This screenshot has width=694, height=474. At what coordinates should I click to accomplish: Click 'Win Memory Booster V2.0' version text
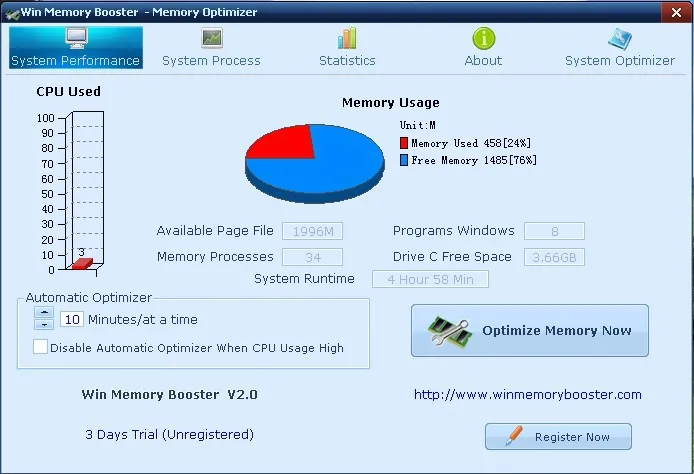tap(170, 394)
